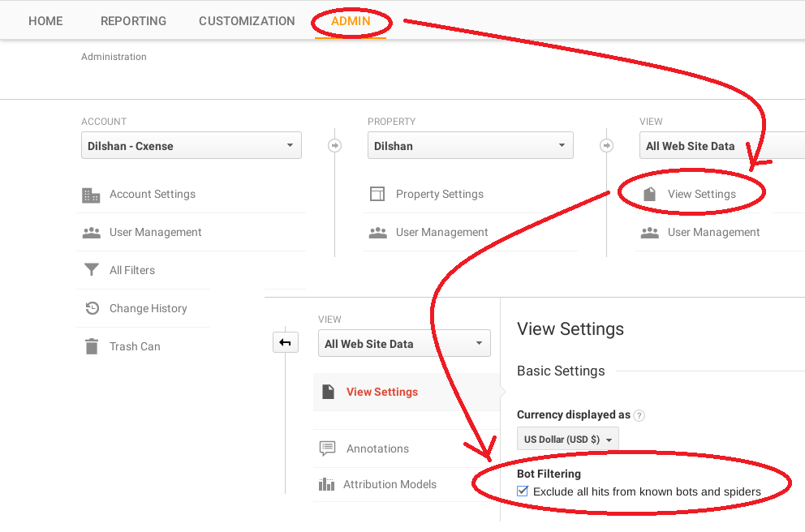Open the Dilshan - Cxense account dropdown
Image resolution: width=805 pixels, height=532 pixels.
[x=192, y=146]
